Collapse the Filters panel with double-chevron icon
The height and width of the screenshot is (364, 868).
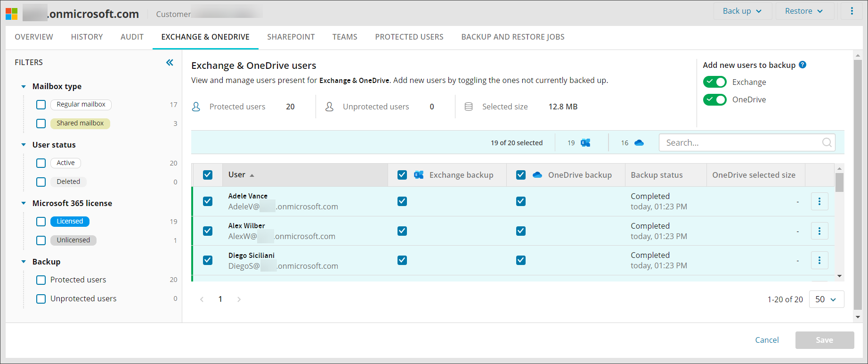[x=170, y=63]
